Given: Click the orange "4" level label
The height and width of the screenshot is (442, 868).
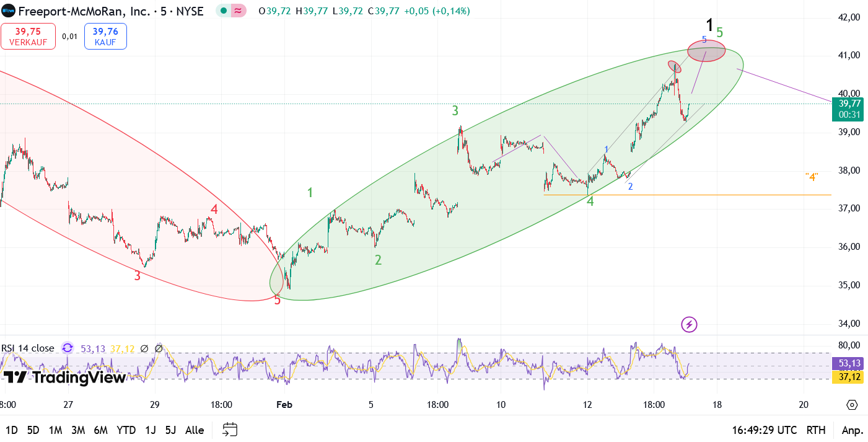Looking at the screenshot, I should pos(812,177).
